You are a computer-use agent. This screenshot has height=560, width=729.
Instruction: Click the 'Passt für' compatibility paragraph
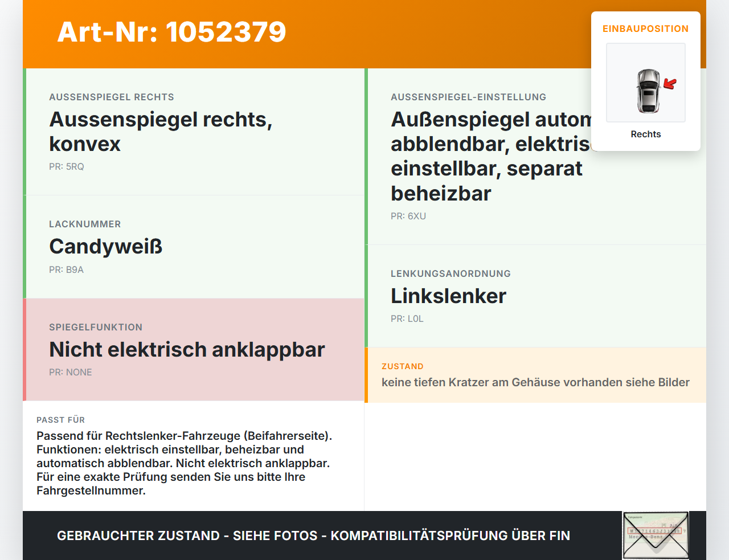coord(185,463)
